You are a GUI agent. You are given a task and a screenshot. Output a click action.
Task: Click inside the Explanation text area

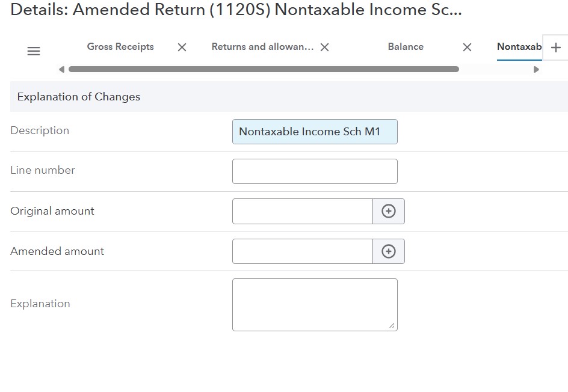(315, 304)
